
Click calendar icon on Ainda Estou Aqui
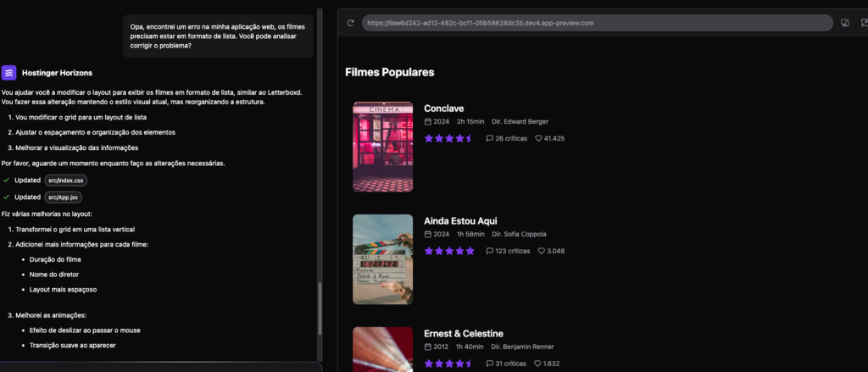[x=427, y=234]
